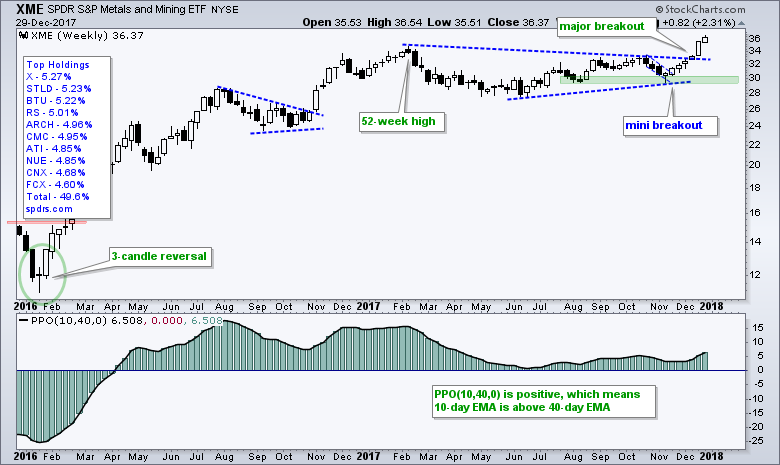The image size is (780, 465).
Task: Click the 29-Dec-2017 date label
Action: 45,22
